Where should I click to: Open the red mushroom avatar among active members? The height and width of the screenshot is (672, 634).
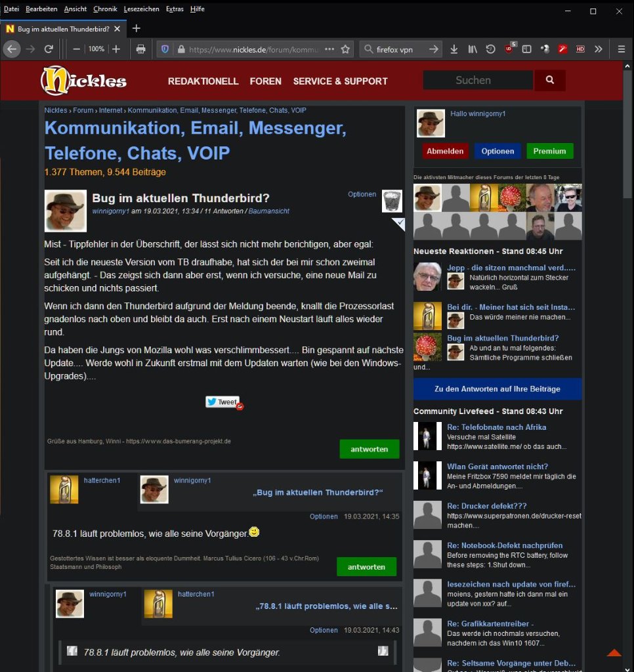(512, 198)
